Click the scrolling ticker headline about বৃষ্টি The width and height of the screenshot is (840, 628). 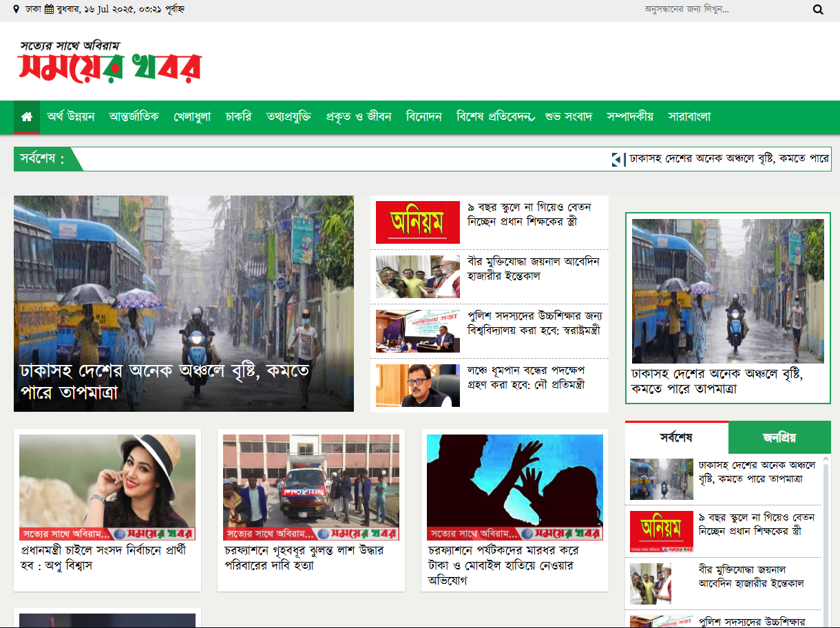tap(729, 158)
